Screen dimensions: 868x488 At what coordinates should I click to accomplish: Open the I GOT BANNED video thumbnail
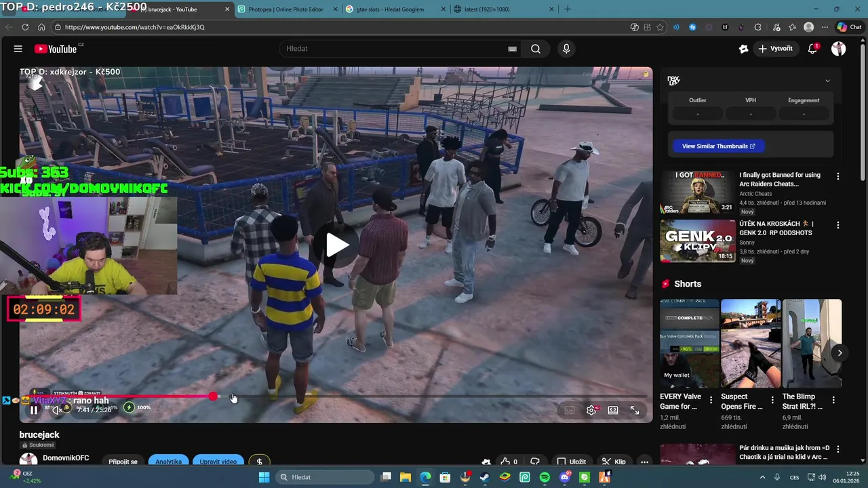pyautogui.click(x=698, y=191)
